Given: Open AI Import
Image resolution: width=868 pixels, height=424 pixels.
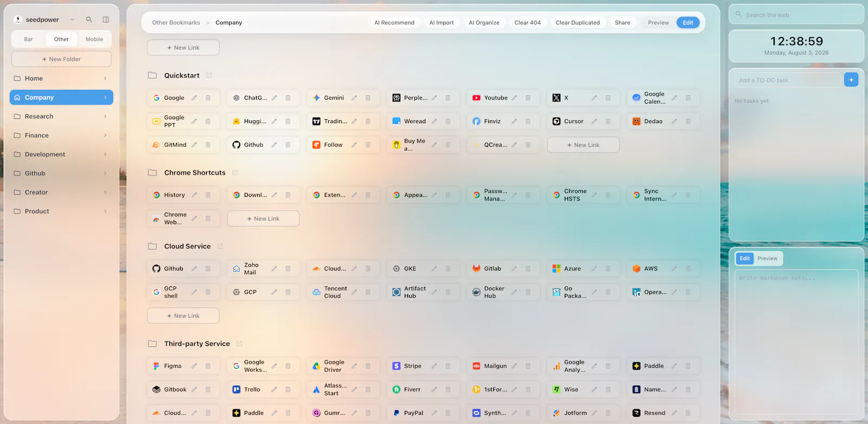Looking at the screenshot, I should click(x=442, y=23).
